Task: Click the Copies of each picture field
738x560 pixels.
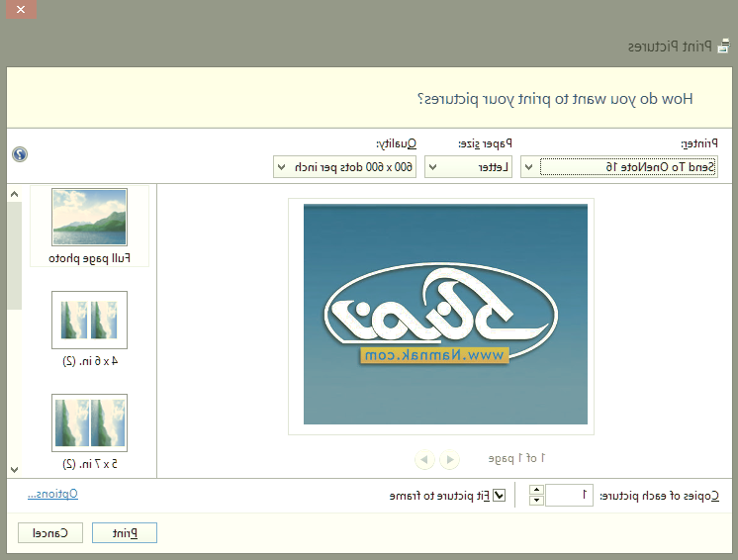Action: 571,495
